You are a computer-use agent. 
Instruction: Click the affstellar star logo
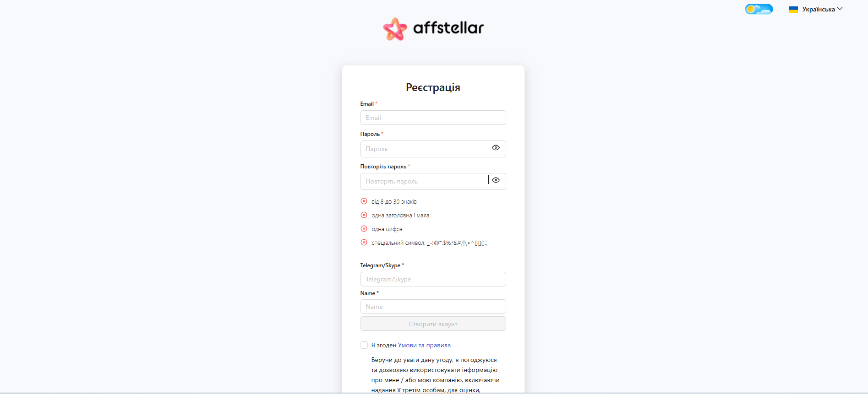click(x=395, y=29)
